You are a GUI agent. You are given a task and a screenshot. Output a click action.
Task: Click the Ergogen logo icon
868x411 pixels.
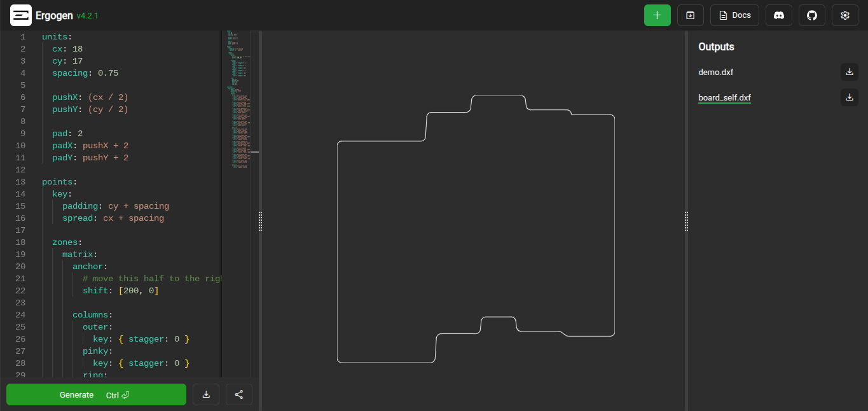[x=21, y=15]
